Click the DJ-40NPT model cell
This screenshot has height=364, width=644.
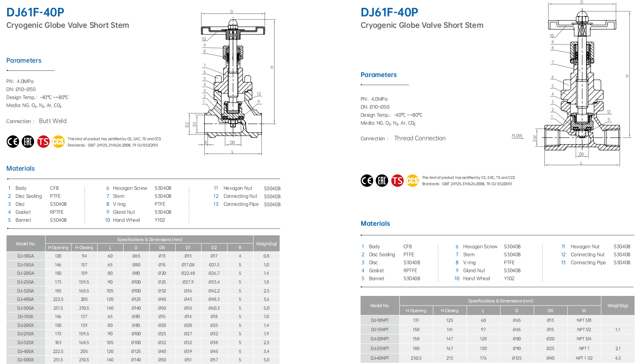[380, 358]
